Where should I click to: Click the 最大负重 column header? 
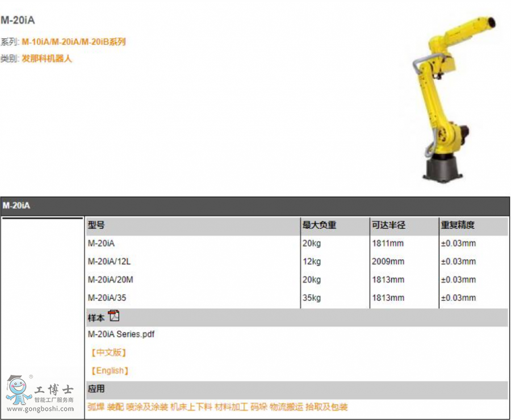319,225
